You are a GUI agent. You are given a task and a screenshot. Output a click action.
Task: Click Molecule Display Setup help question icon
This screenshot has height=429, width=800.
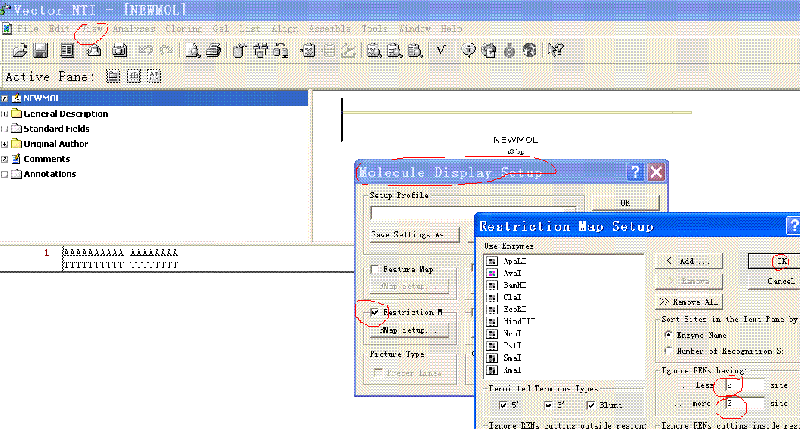click(635, 172)
